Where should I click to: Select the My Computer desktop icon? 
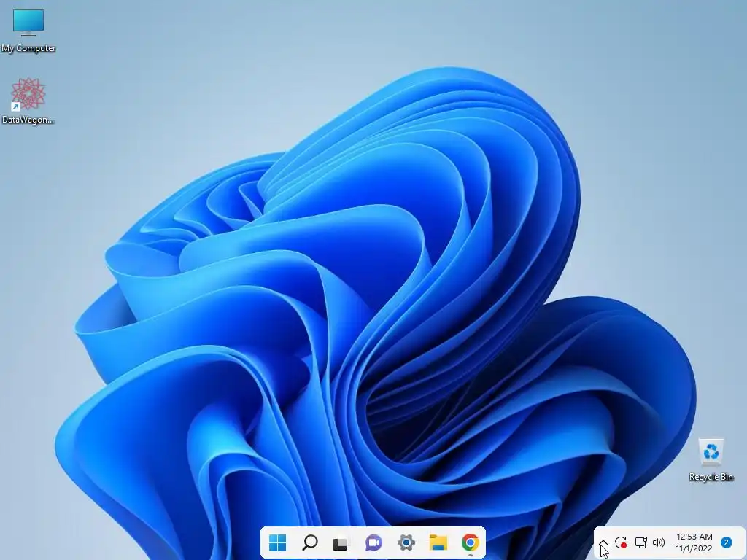click(x=28, y=29)
